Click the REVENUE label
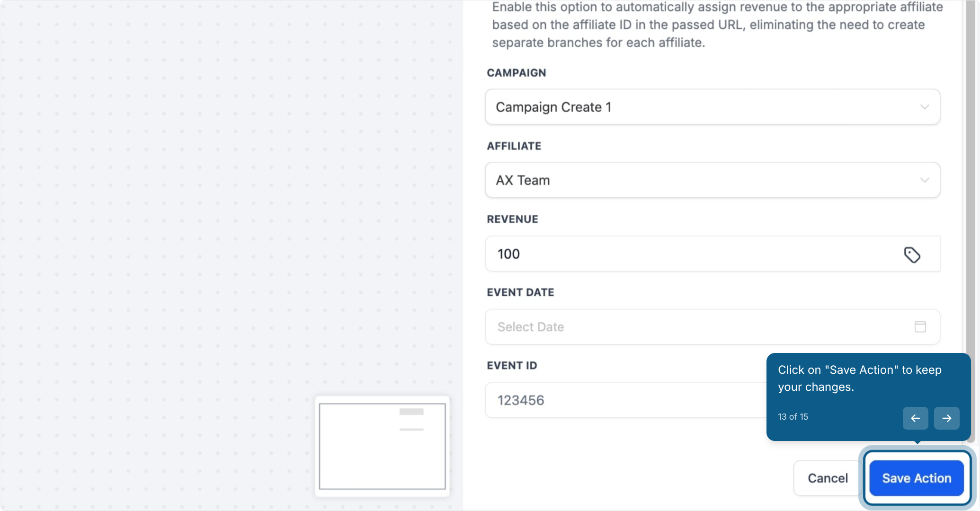 [x=513, y=220]
